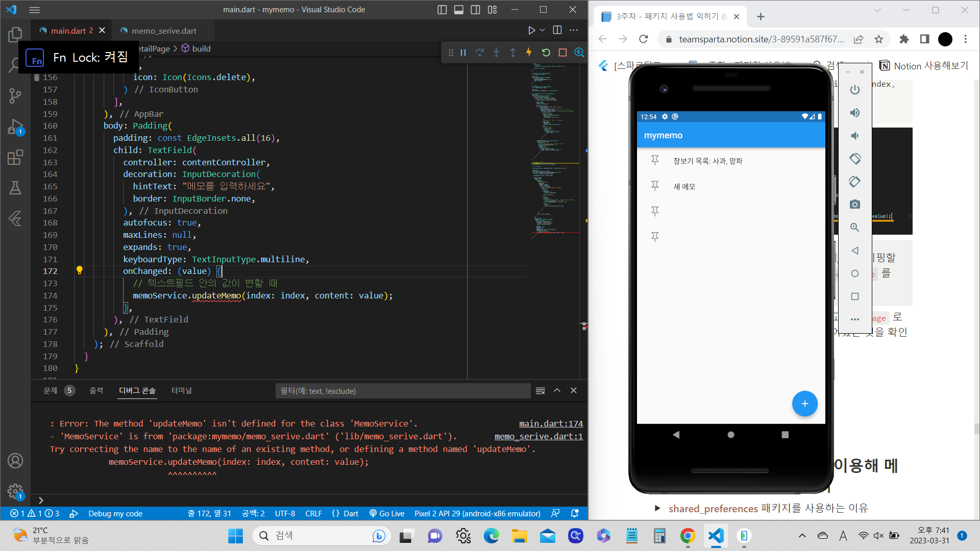Maximize the debug console panel chevron
The height and width of the screenshot is (551, 980).
[557, 390]
